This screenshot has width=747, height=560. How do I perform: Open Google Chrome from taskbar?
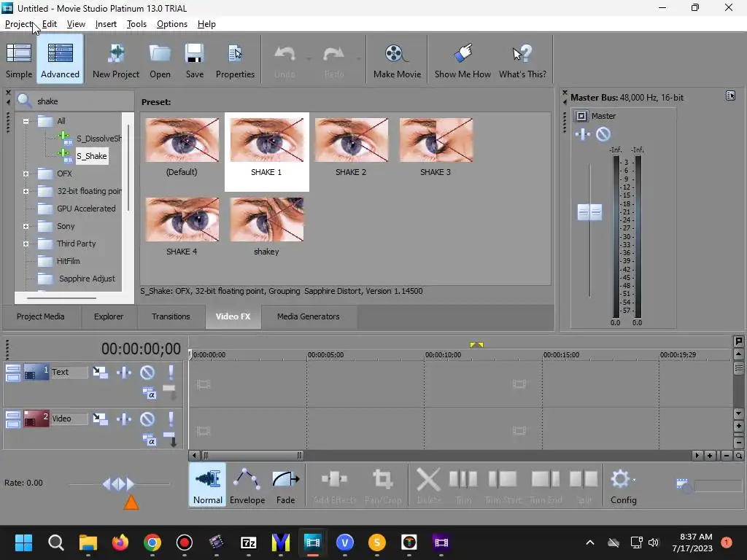click(152, 542)
